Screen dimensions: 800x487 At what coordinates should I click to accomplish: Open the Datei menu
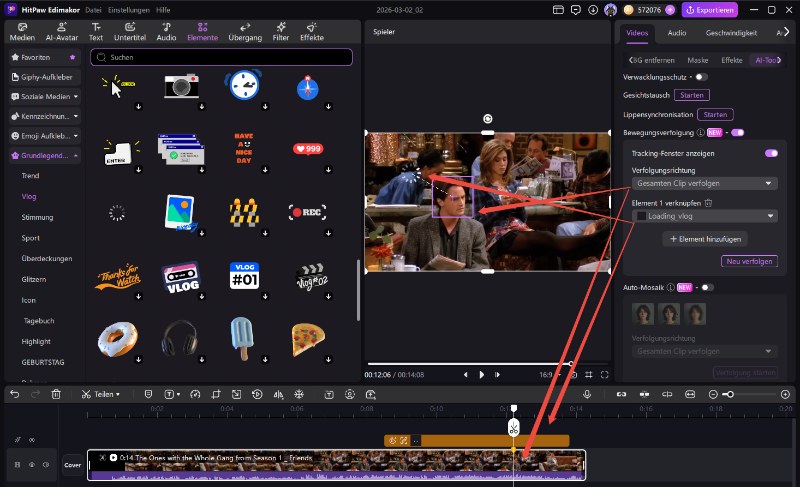pos(93,10)
